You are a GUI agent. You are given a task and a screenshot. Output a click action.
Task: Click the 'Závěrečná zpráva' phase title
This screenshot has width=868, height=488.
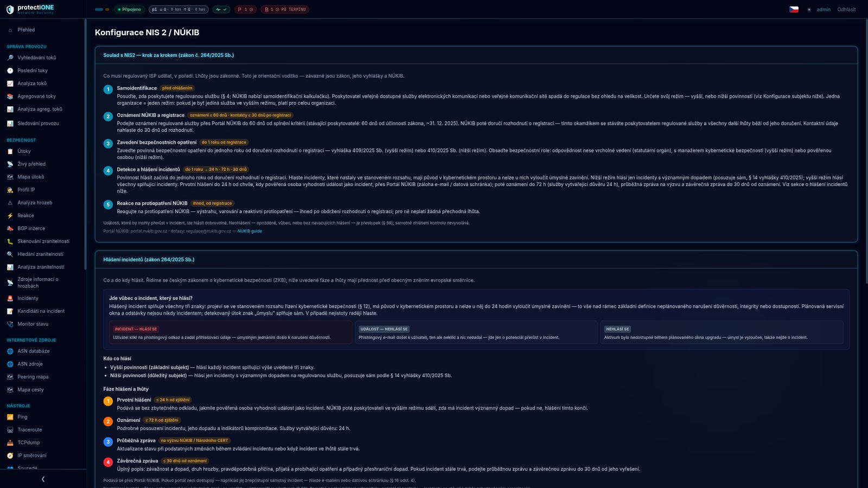(138, 461)
